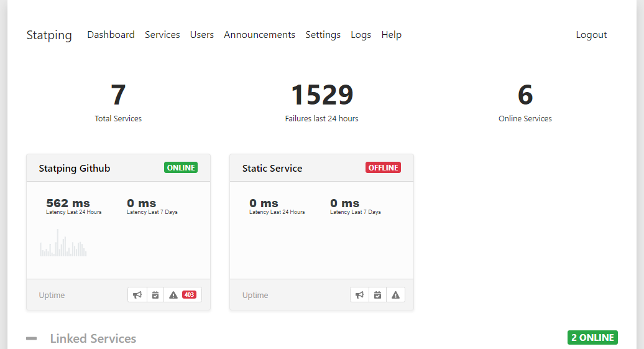Click bullhorn announcements icon on Static Service card
This screenshot has width=644, height=349.
(x=359, y=295)
